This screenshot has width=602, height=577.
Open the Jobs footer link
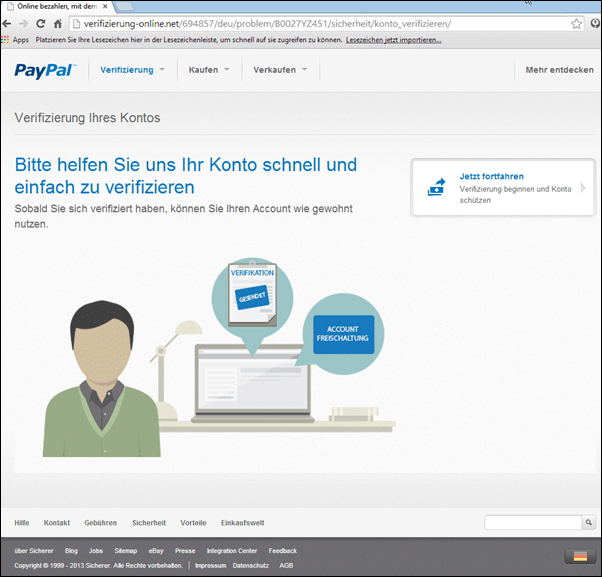point(96,551)
